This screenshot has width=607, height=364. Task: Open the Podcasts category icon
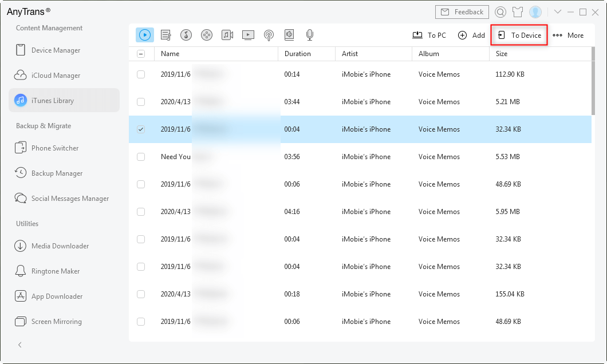click(269, 35)
